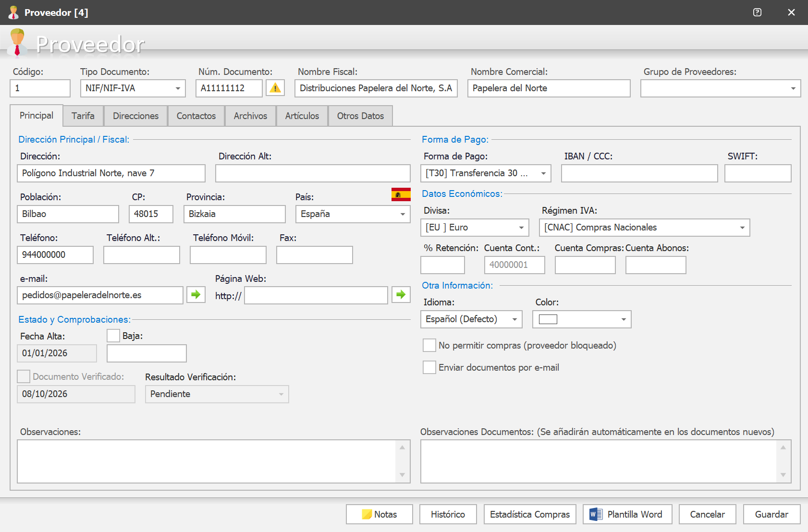The image size is (808, 532).
Task: Toggle Documento Verificado checkbox
Action: coord(24,376)
